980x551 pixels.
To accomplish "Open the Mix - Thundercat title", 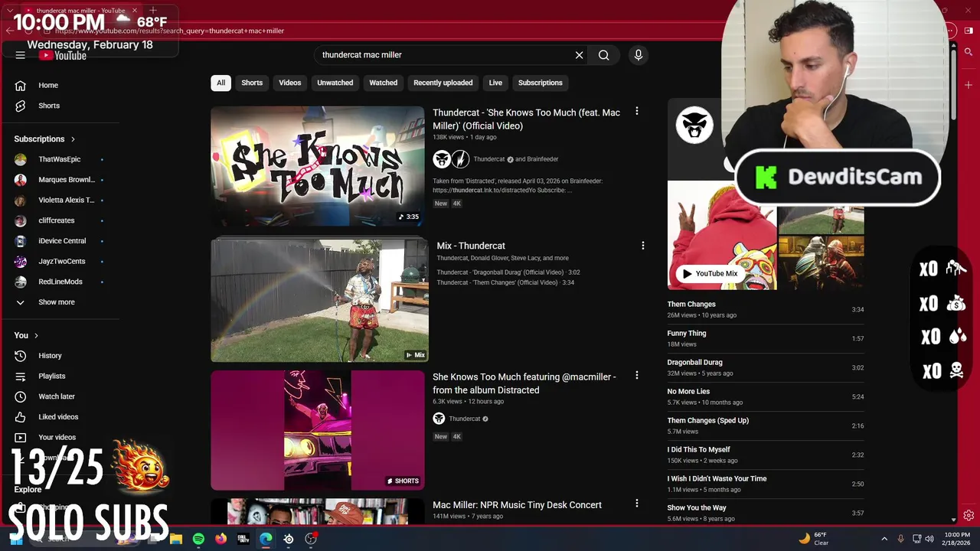I will 471,246.
